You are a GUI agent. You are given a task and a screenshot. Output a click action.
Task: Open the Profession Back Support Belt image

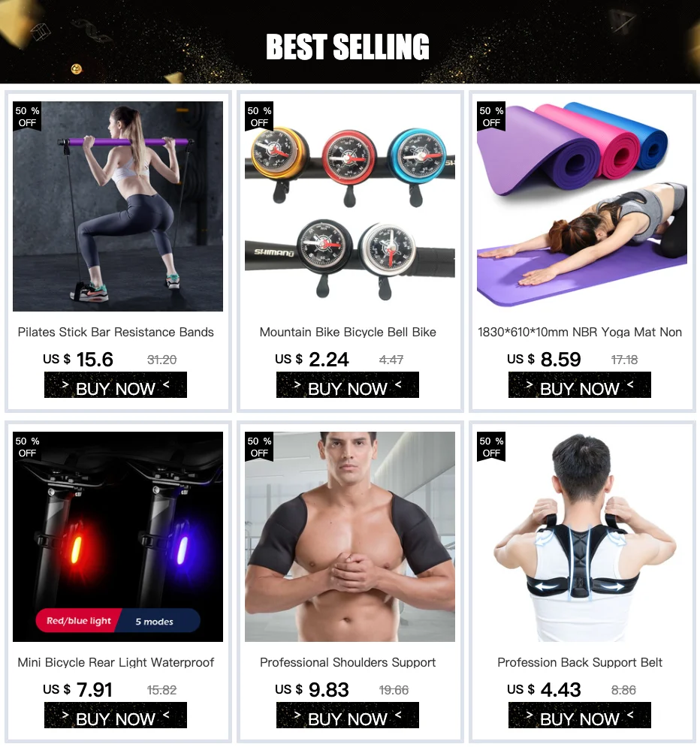point(582,537)
